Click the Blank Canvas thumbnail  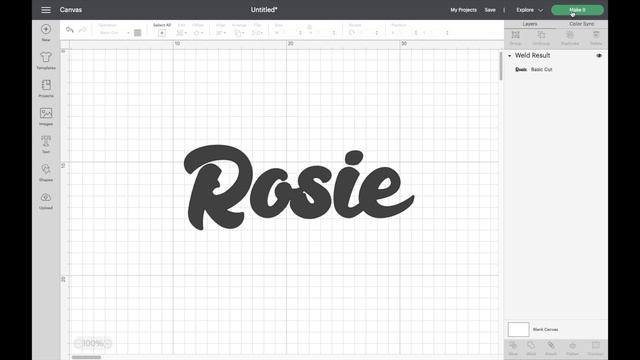518,329
